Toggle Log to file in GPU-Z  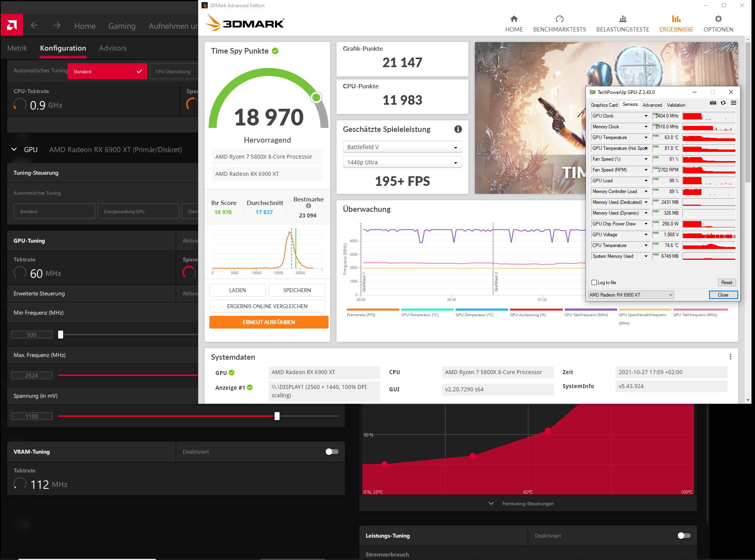point(594,283)
